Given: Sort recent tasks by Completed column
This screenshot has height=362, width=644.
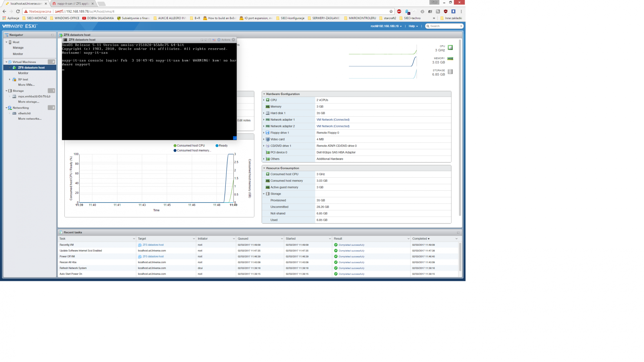Looking at the screenshot, I should tap(421, 239).
